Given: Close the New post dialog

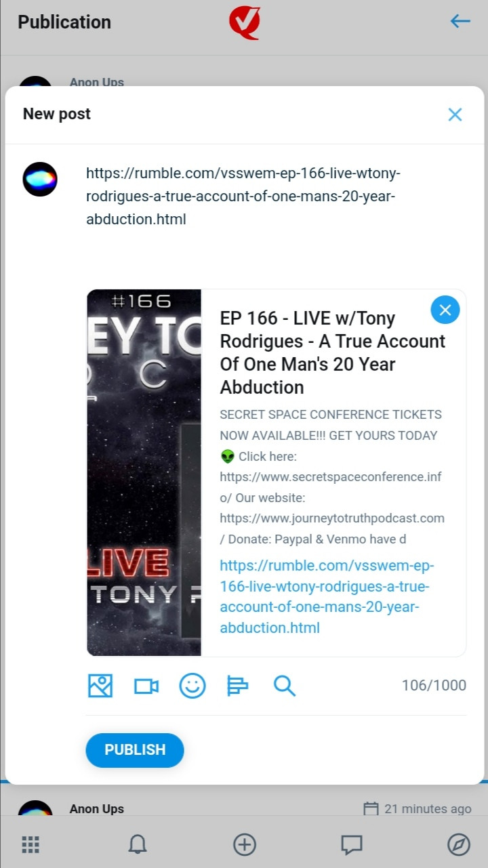Looking at the screenshot, I should pos(455,115).
